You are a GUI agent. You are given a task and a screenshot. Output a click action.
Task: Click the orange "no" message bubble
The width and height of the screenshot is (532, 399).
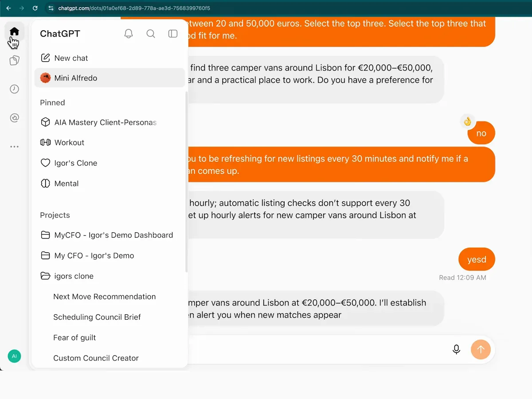coord(481,133)
